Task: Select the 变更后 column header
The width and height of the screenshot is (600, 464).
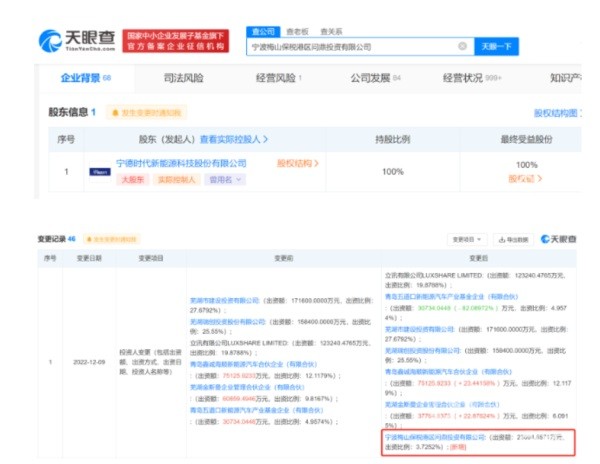Action: point(478,258)
